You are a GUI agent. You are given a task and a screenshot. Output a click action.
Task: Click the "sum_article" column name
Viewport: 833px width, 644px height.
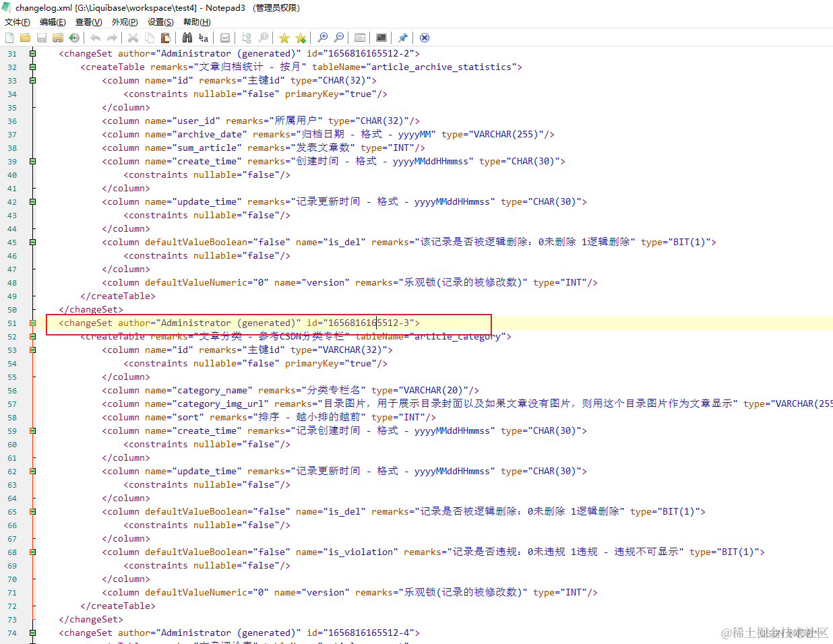tap(207, 148)
